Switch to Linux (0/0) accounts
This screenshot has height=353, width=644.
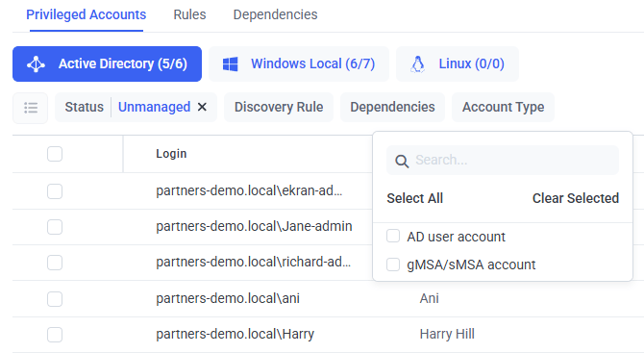(x=458, y=63)
